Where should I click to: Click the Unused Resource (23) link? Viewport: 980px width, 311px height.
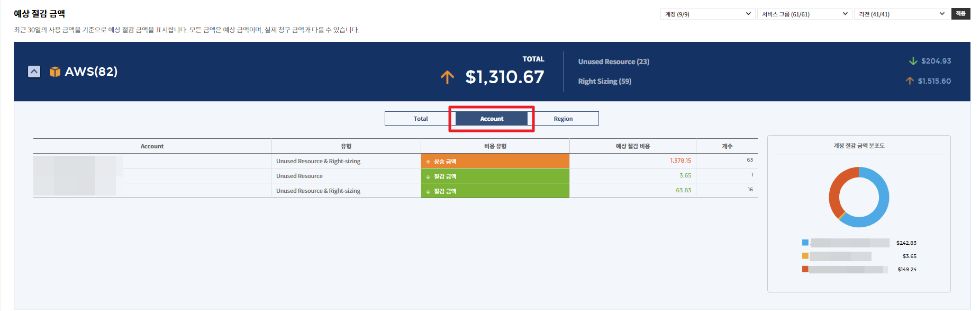tap(613, 62)
